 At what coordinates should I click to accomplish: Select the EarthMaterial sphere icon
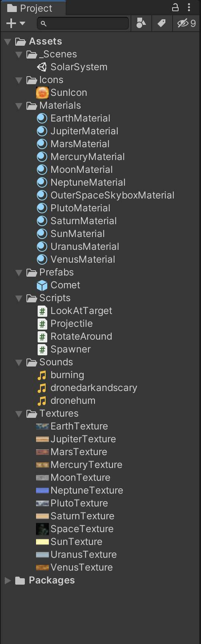point(42,118)
